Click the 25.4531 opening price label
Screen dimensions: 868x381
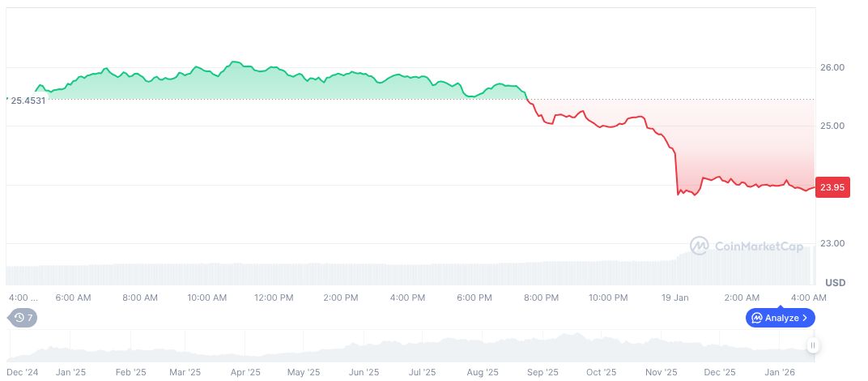pyautogui.click(x=28, y=101)
